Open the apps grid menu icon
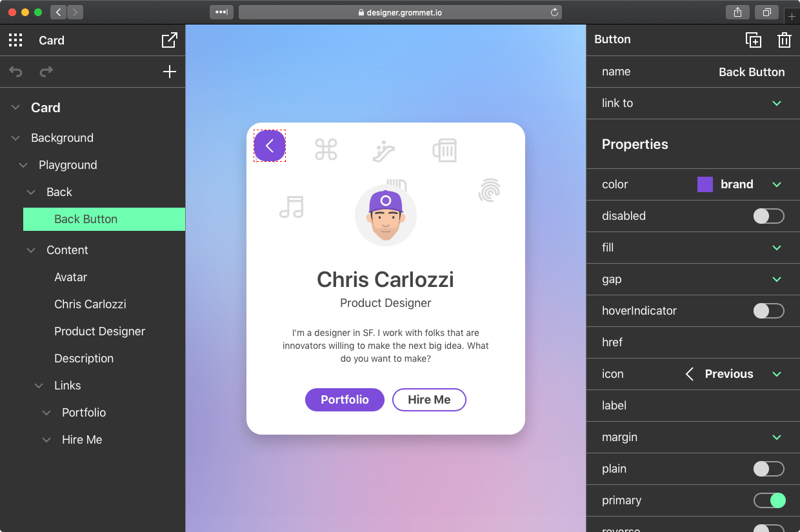 (15, 40)
